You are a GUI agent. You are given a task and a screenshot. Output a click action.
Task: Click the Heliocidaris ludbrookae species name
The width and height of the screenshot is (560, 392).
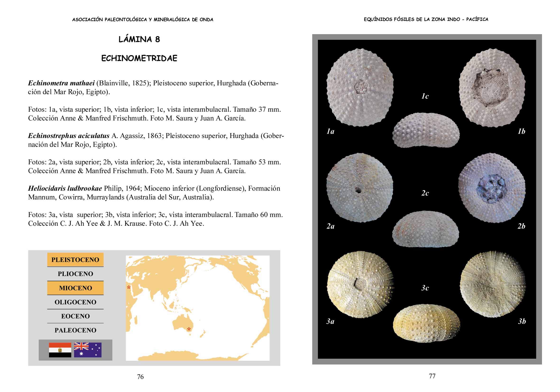(65, 188)
